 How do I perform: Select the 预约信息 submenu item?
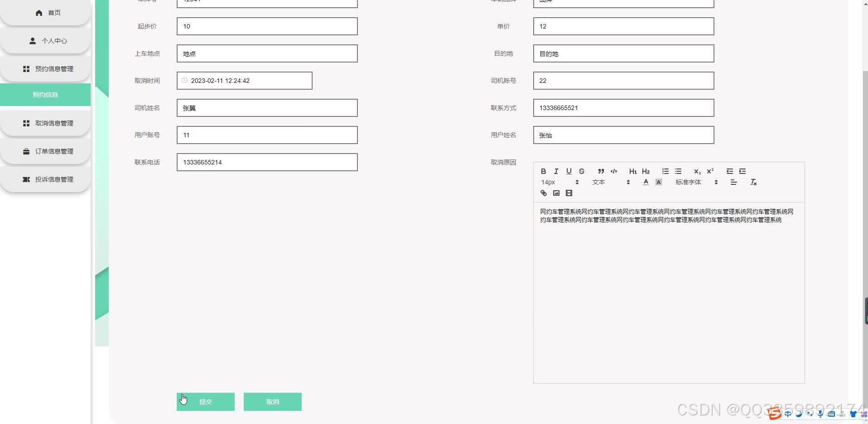click(45, 95)
